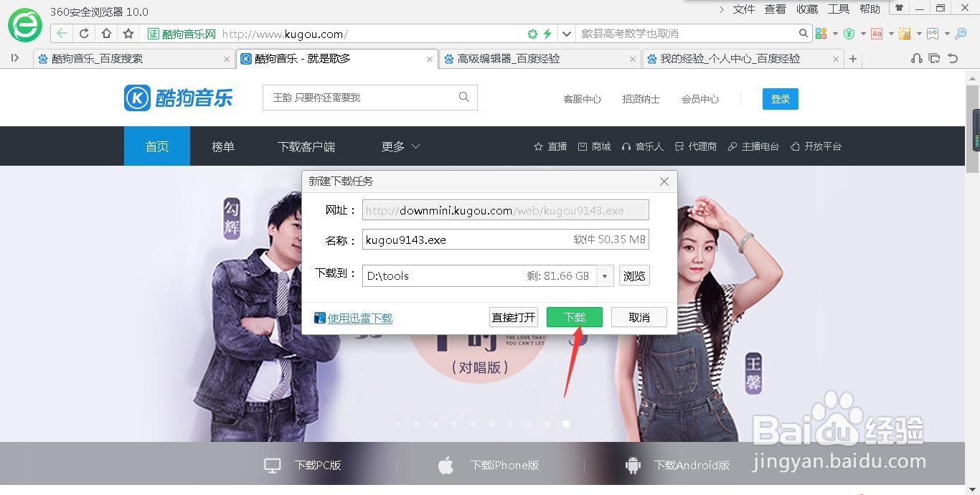Viewport: 980px width, 495px height.
Task: Close the download dialog with X
Action: 664,181
